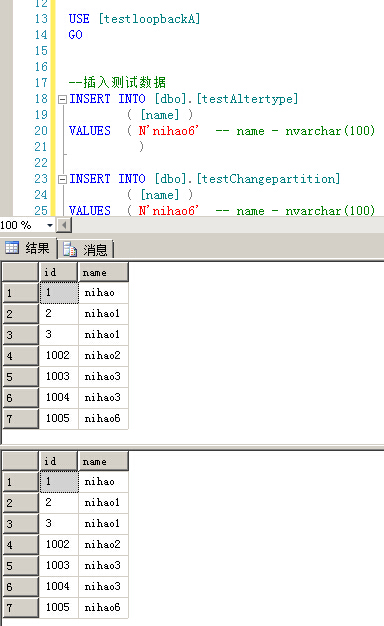Switch to the 结果 results tab
The height and width of the screenshot is (626, 384).
click(28, 248)
